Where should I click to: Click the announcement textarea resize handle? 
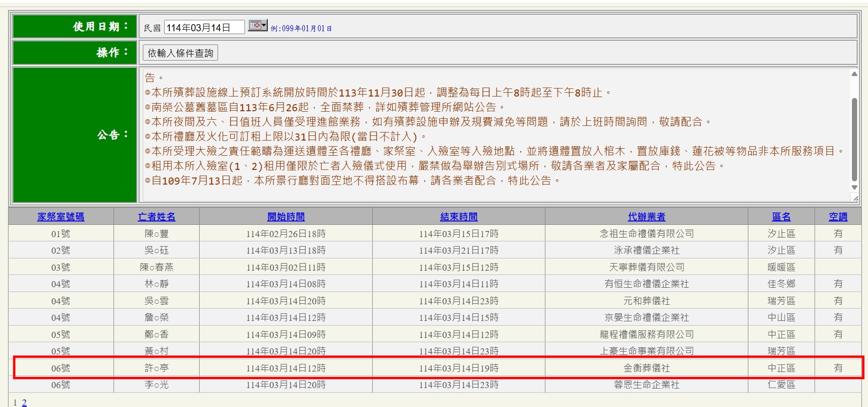[x=855, y=199]
